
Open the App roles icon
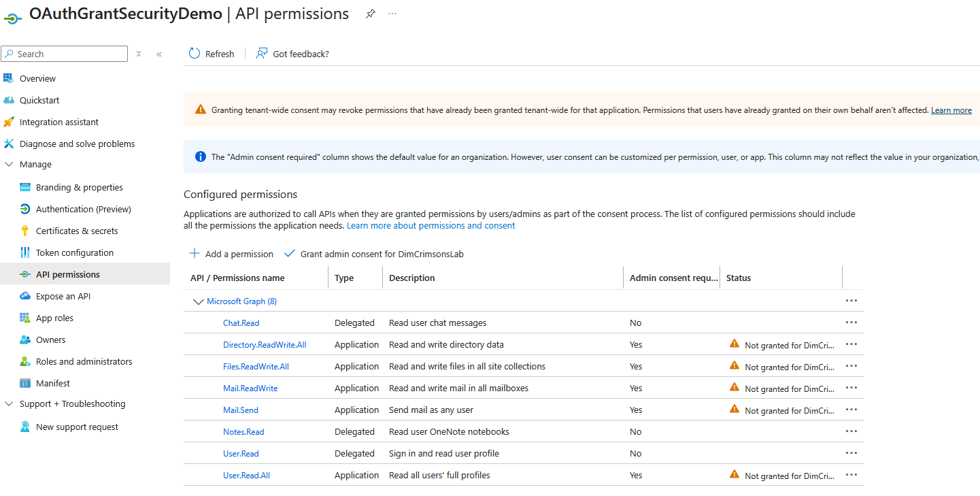pos(25,318)
